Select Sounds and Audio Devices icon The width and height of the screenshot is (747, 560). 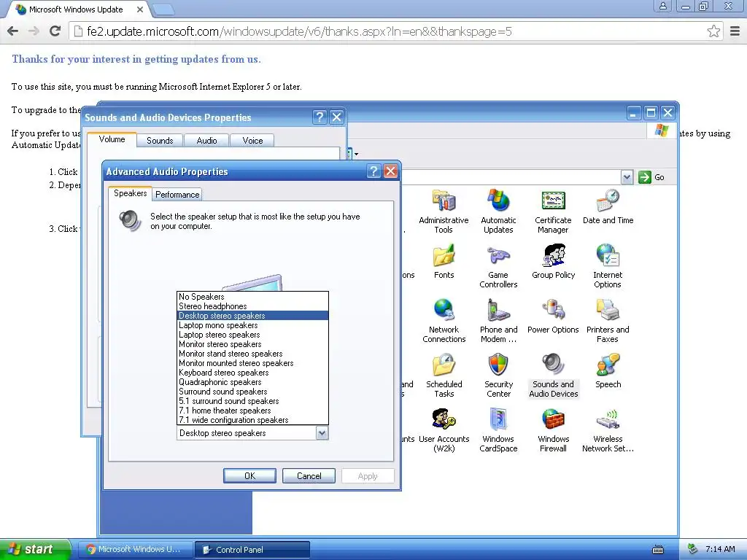[x=553, y=376]
